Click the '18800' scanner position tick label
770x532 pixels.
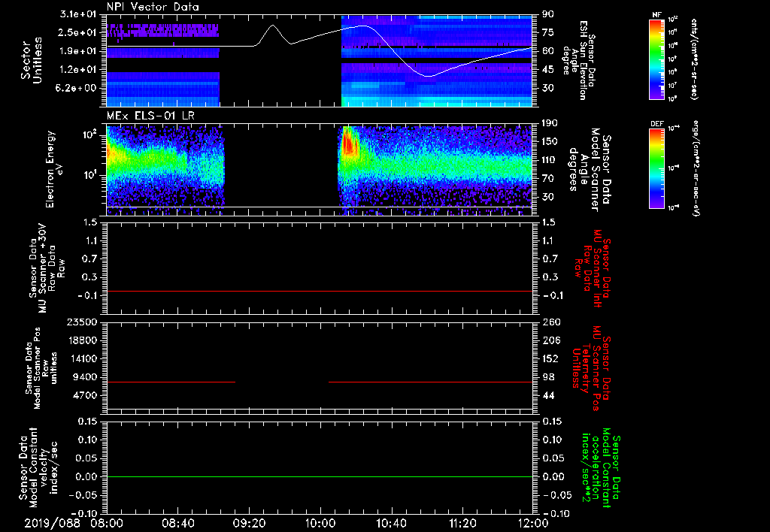click(x=83, y=340)
